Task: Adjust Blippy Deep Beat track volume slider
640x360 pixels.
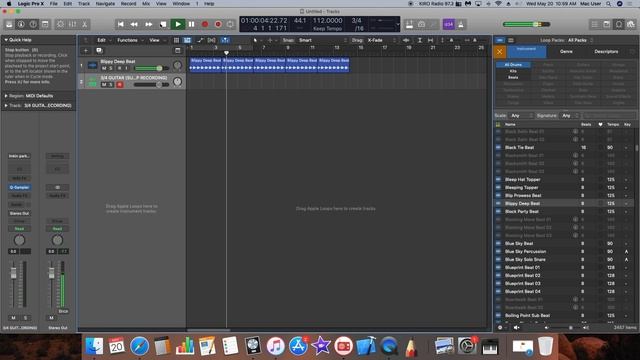Action: click(x=151, y=68)
